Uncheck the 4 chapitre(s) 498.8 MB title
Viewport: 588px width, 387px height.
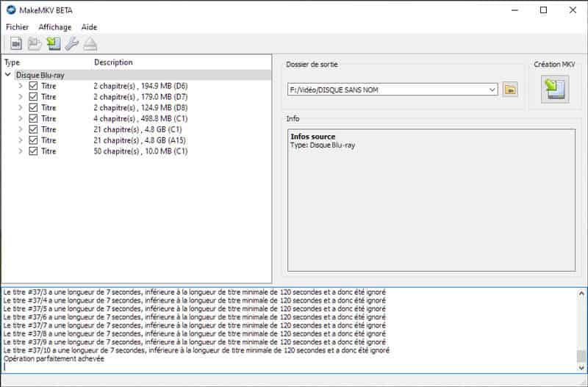click(x=33, y=118)
